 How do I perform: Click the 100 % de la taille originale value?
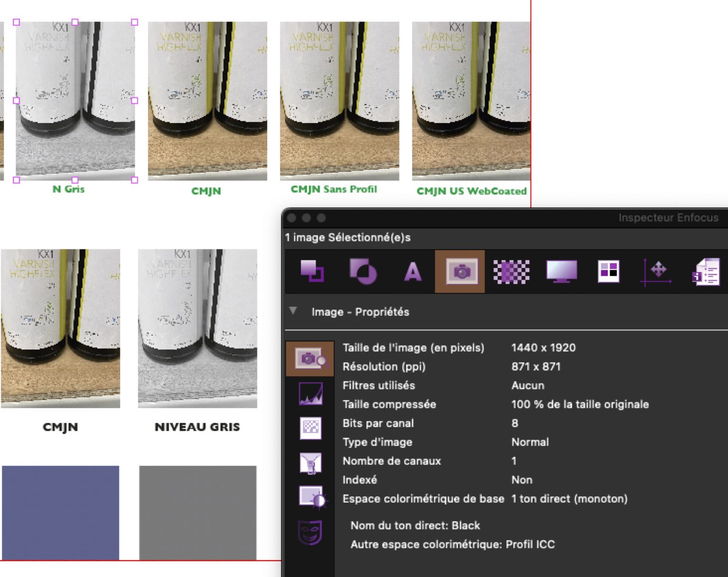coord(580,404)
